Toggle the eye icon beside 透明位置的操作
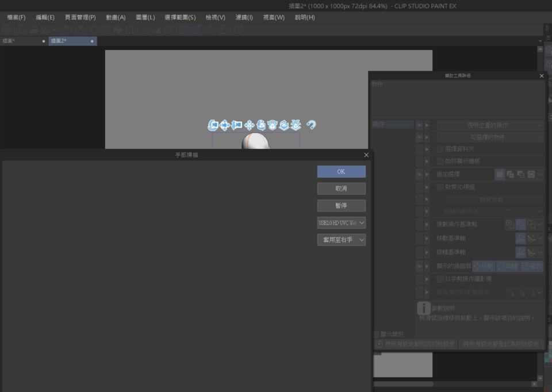The height and width of the screenshot is (392, 552). (419, 125)
